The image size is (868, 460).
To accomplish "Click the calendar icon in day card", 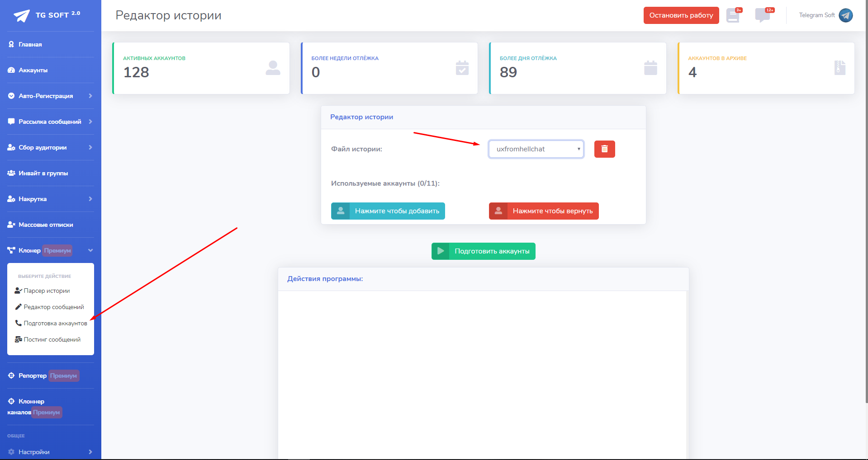I will 650,68.
